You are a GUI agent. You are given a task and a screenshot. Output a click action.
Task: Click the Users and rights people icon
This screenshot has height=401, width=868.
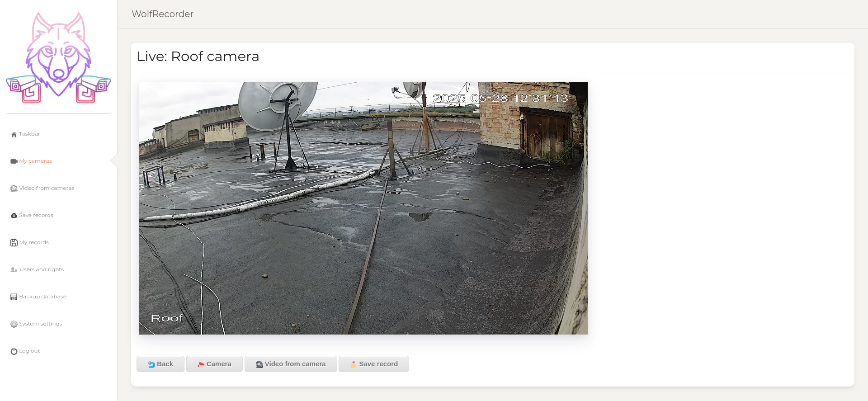point(14,270)
